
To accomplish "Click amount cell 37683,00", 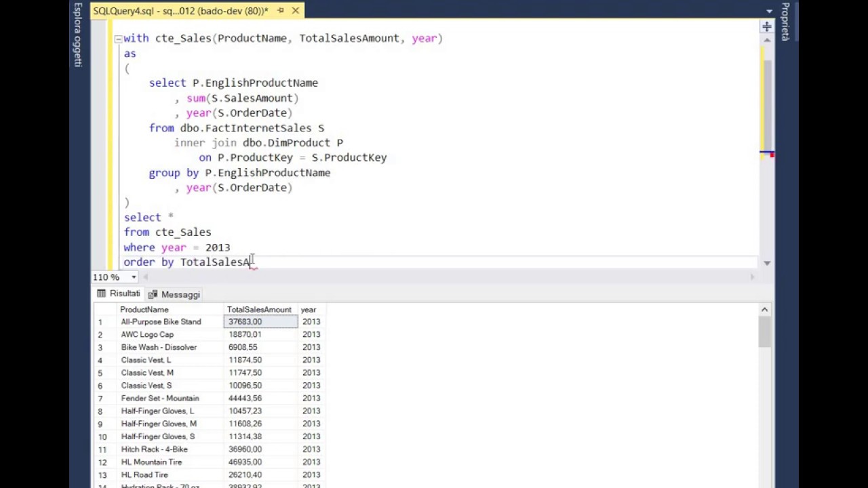I will click(x=261, y=322).
